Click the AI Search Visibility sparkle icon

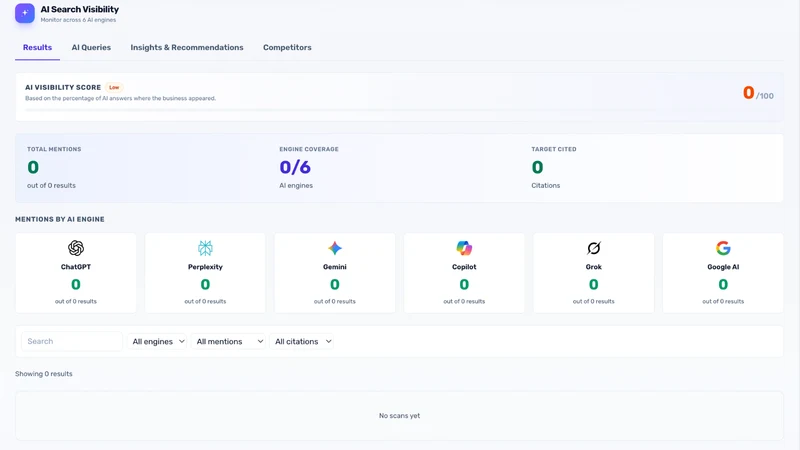coord(24,13)
